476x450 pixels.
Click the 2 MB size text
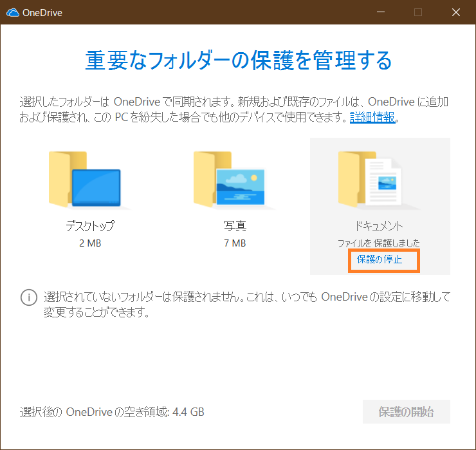pyautogui.click(x=90, y=243)
